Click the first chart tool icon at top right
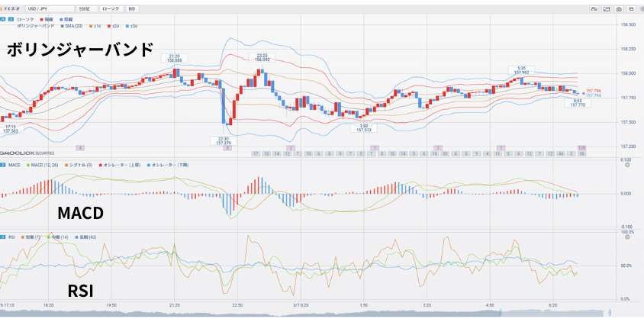This screenshot has width=644, height=322. (594, 8)
